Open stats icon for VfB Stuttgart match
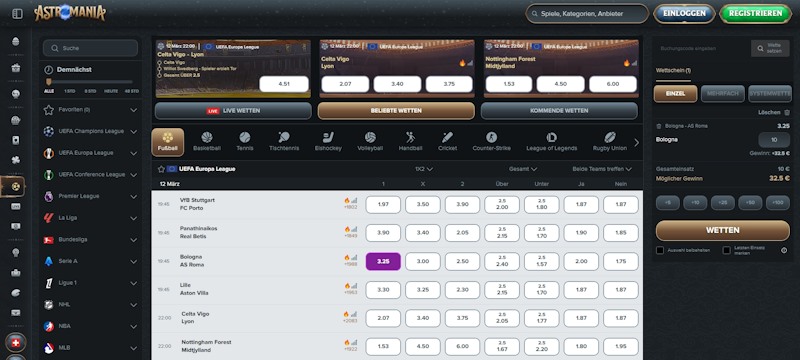Screen dimensions: 800x360 click(354, 200)
